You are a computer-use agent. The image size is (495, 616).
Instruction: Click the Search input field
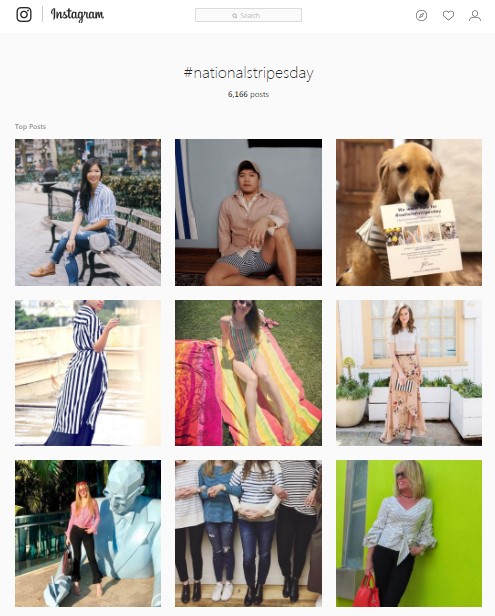click(x=248, y=15)
